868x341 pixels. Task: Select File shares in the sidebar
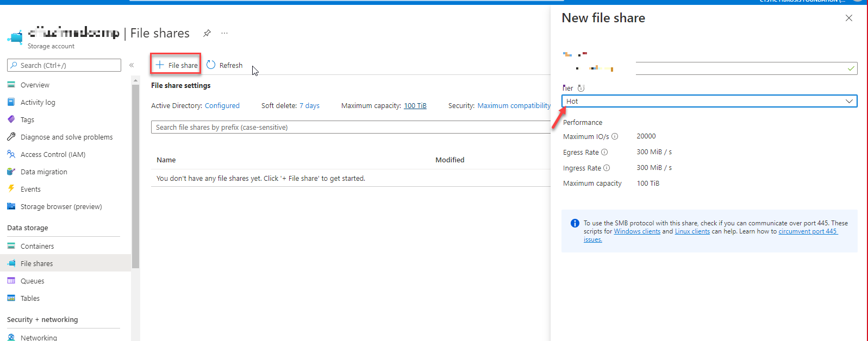37,263
